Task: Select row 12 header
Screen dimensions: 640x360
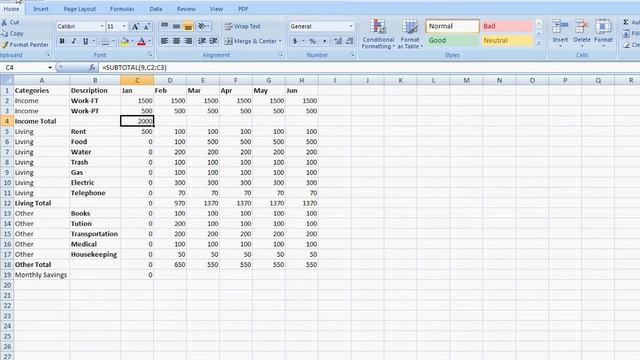Action: coord(7,203)
